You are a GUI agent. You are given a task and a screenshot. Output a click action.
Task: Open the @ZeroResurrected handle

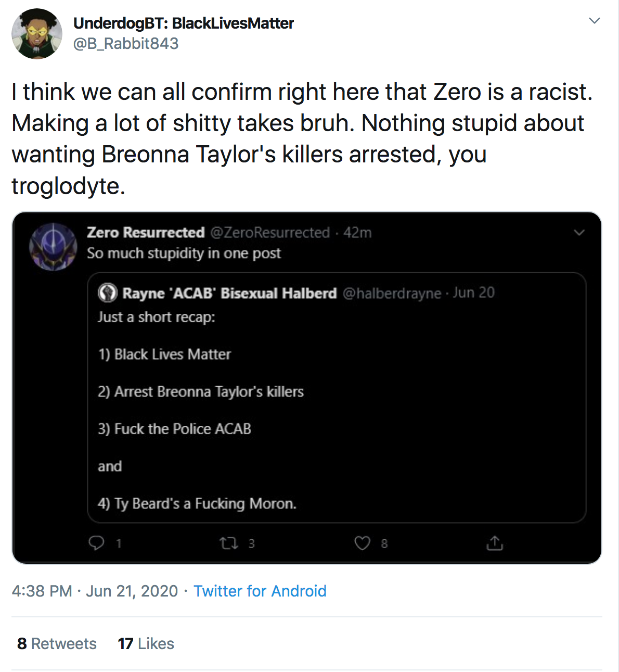click(x=270, y=232)
